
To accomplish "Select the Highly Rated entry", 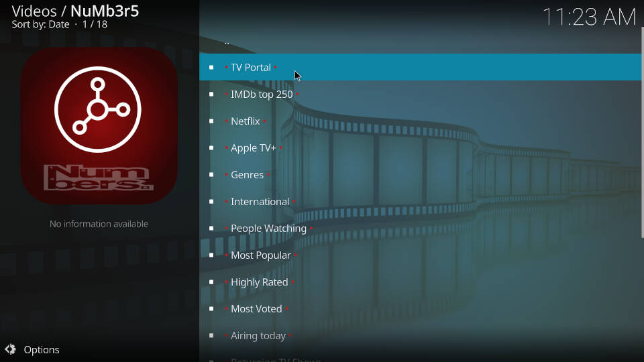I will coord(420,282).
